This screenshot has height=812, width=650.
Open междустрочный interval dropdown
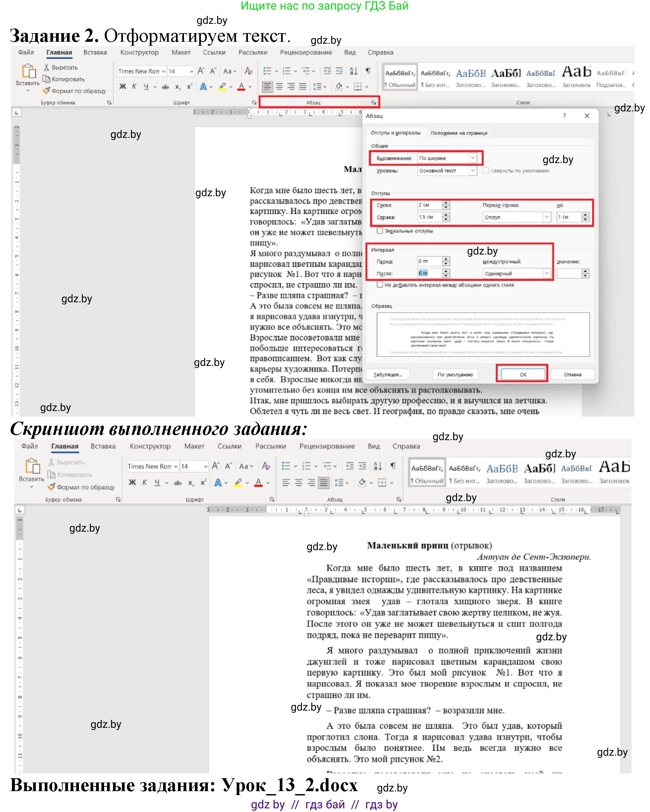tap(547, 273)
